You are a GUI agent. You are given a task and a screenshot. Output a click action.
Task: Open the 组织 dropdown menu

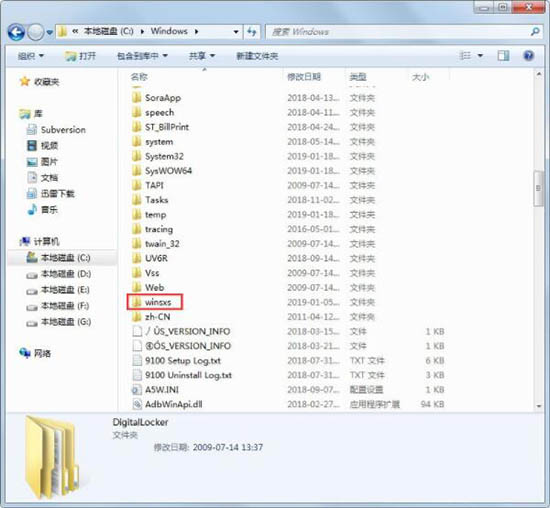31,56
